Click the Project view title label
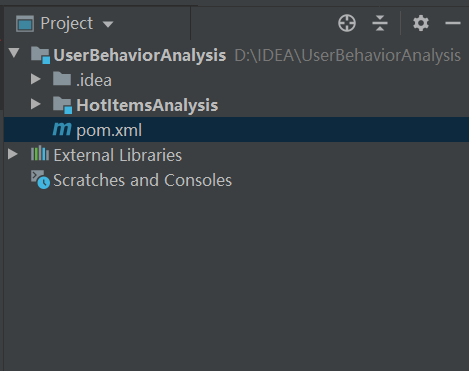This screenshot has width=469, height=371. (67, 24)
